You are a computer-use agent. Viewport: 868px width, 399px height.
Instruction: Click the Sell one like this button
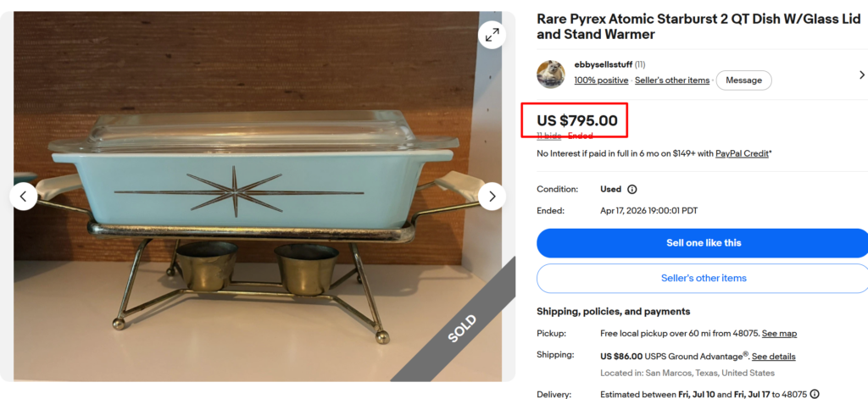click(703, 243)
